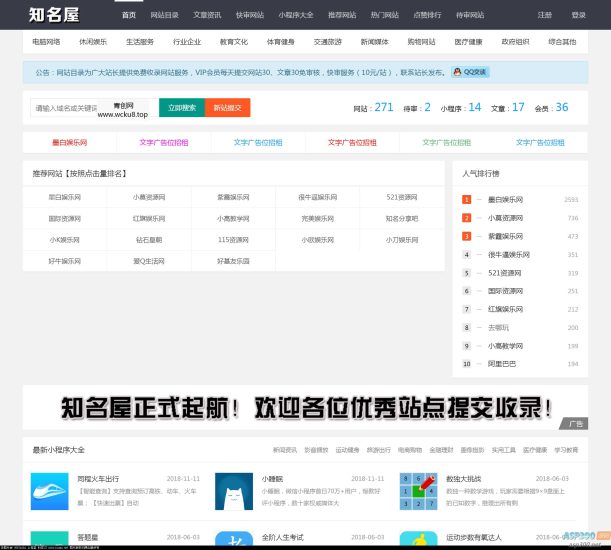Screen dimensions: 611x550
Task: Open 待审网站 in top navigation
Action: tap(470, 15)
